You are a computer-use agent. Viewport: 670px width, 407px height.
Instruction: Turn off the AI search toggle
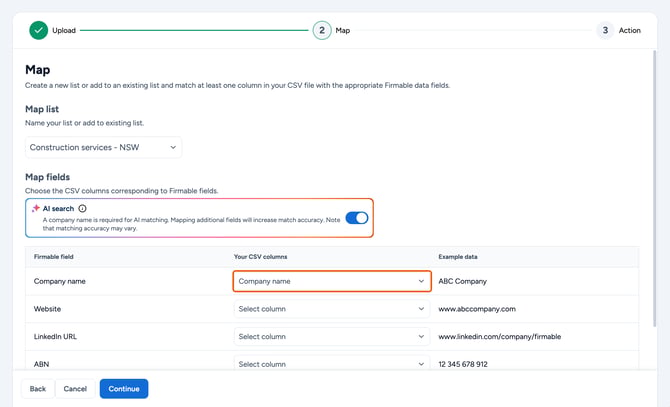357,218
